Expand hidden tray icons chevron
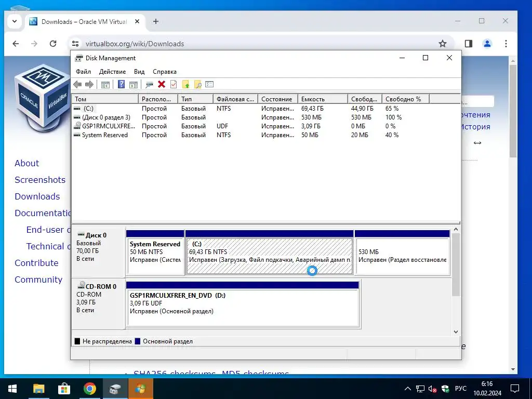 click(408, 389)
